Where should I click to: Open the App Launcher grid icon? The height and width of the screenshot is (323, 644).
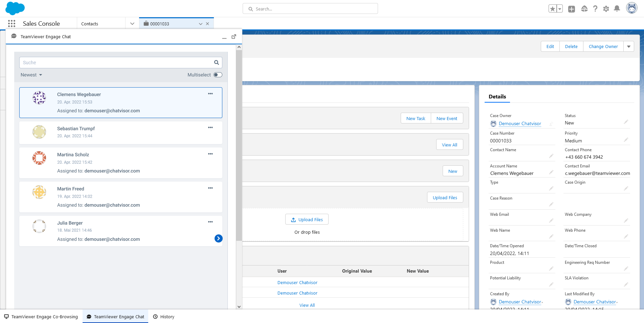(x=12, y=24)
